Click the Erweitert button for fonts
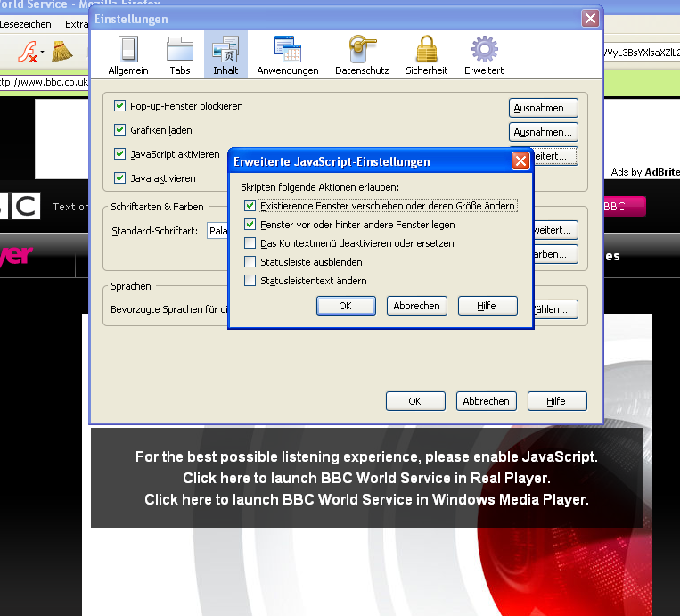This screenshot has width=680, height=616. [x=555, y=230]
